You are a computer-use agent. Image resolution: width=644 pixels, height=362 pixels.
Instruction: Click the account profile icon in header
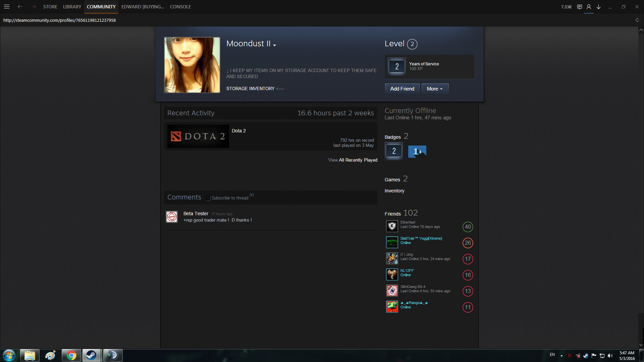589,7
